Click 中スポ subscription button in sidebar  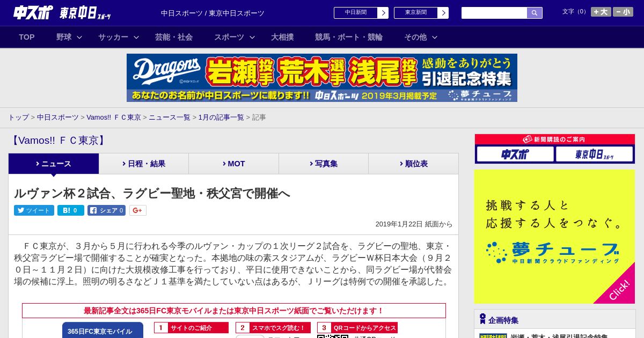pos(515,155)
